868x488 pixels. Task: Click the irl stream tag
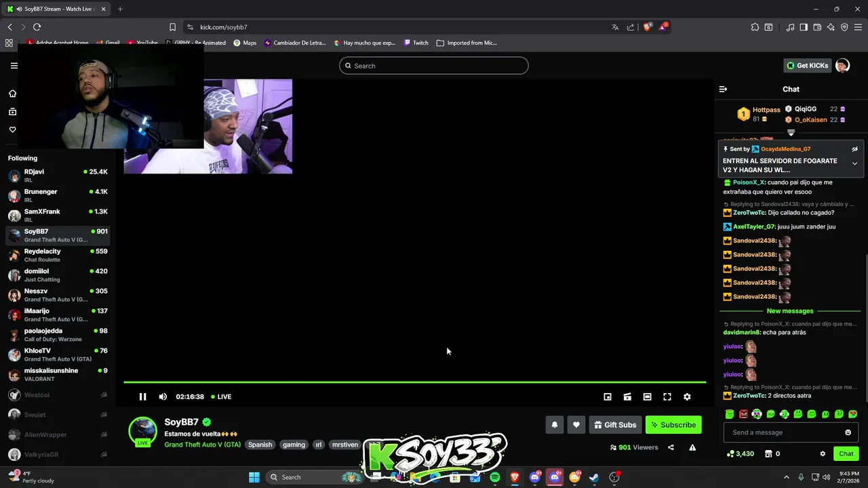point(319,445)
